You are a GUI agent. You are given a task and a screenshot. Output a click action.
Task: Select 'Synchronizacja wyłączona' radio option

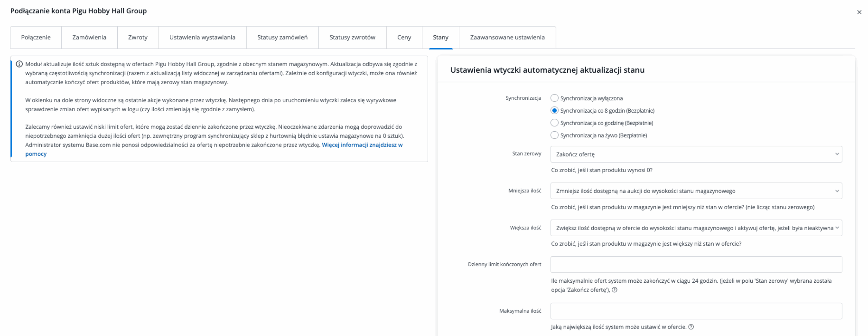tap(554, 98)
